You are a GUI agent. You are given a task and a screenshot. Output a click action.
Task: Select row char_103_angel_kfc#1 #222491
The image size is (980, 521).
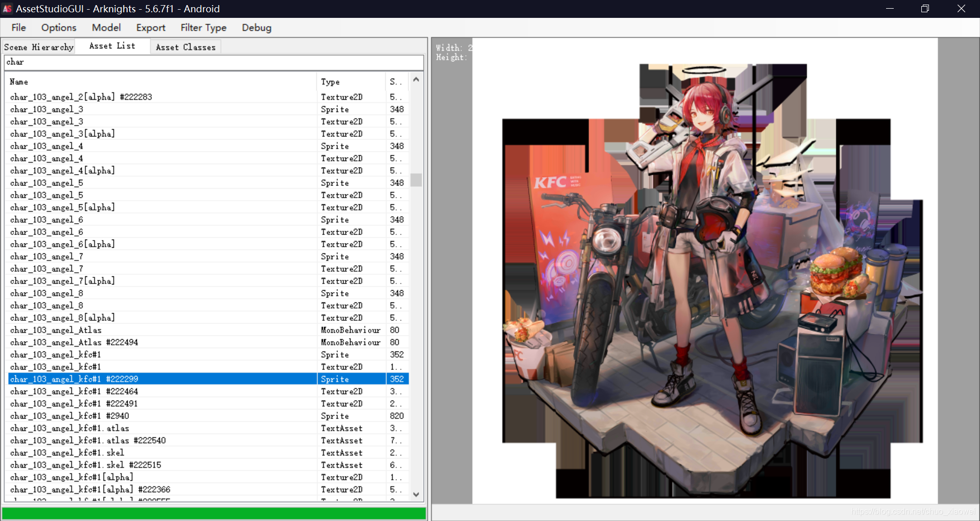209,404
